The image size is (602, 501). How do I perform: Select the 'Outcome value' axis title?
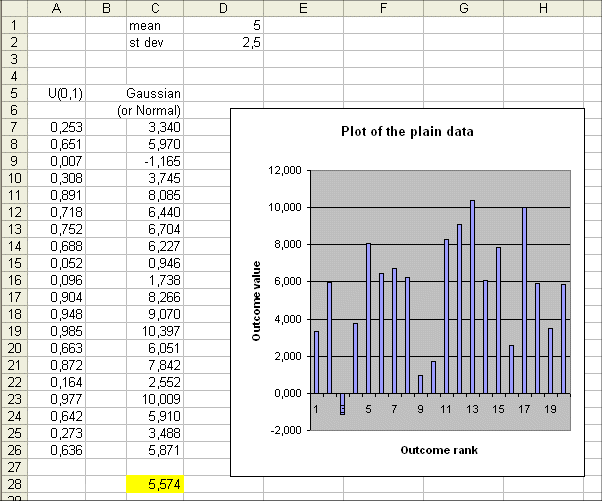[256, 302]
